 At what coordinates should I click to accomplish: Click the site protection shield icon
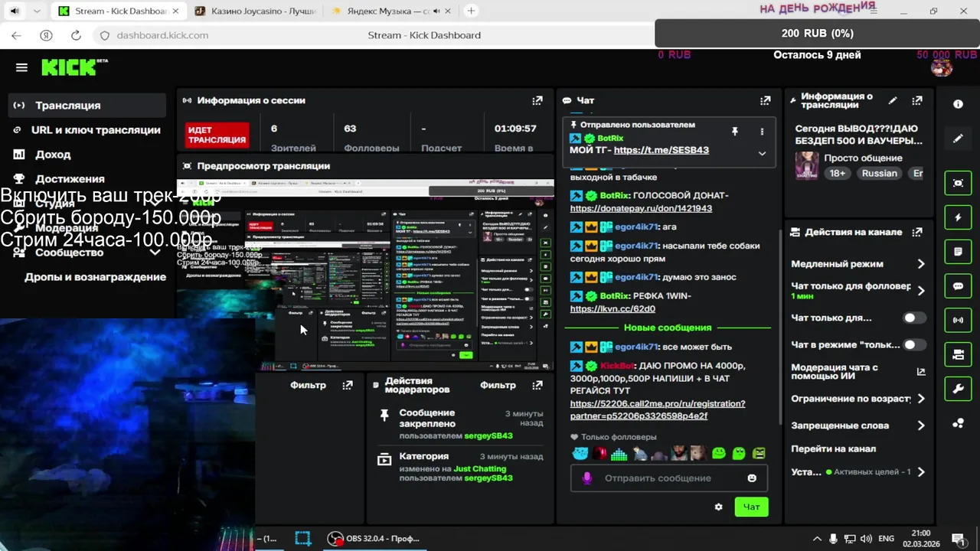(x=105, y=35)
